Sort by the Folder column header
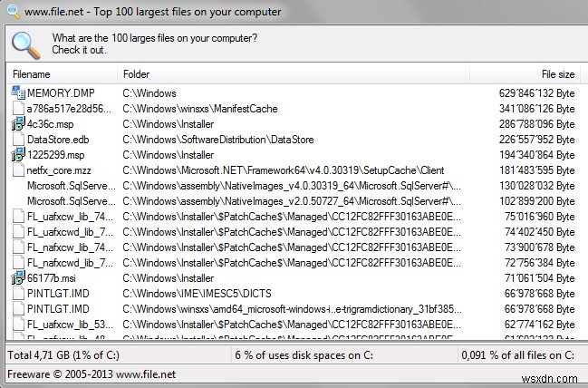The height and width of the screenshot is (388, 588). (x=294, y=74)
